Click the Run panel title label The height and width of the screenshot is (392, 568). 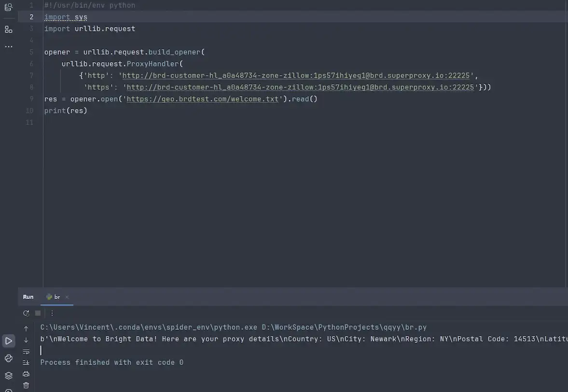(28, 297)
